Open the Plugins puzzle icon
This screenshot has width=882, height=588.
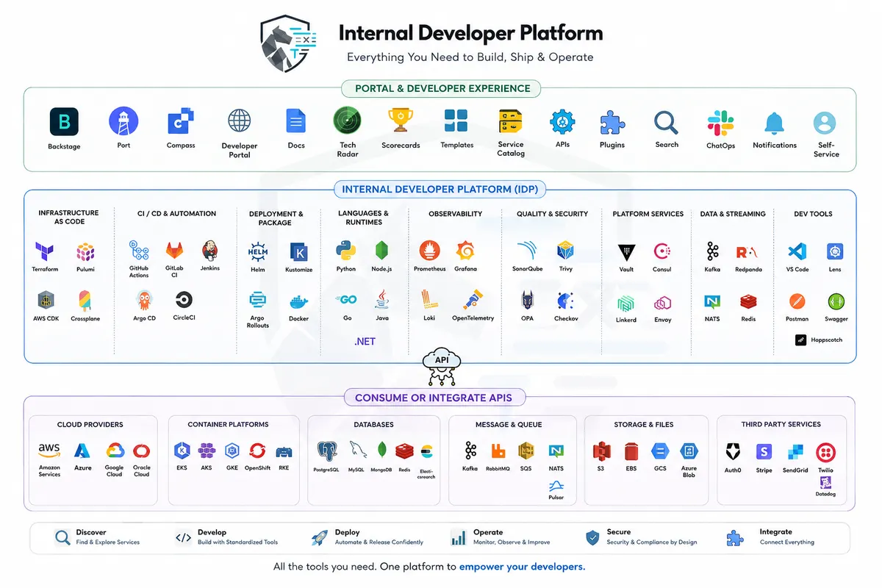(x=612, y=122)
